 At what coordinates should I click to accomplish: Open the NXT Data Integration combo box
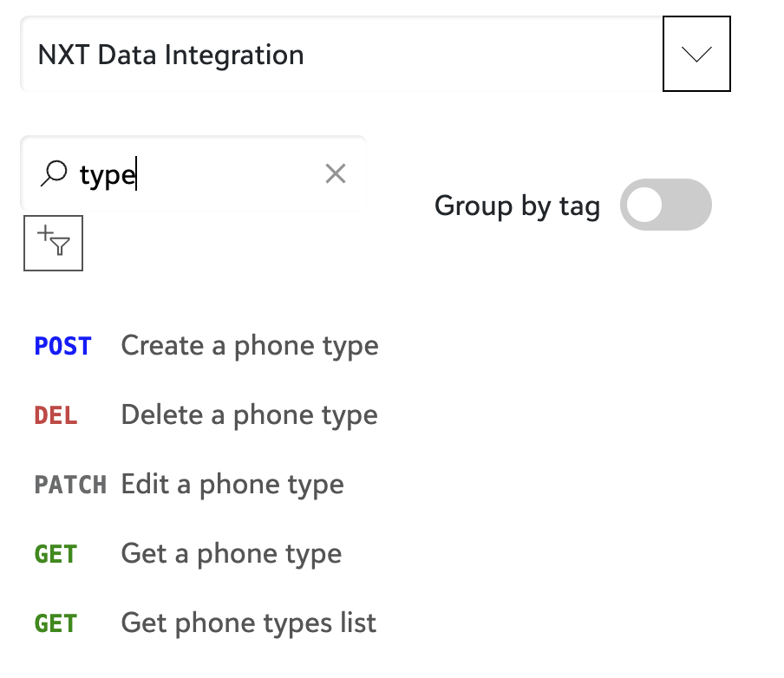coord(347,55)
